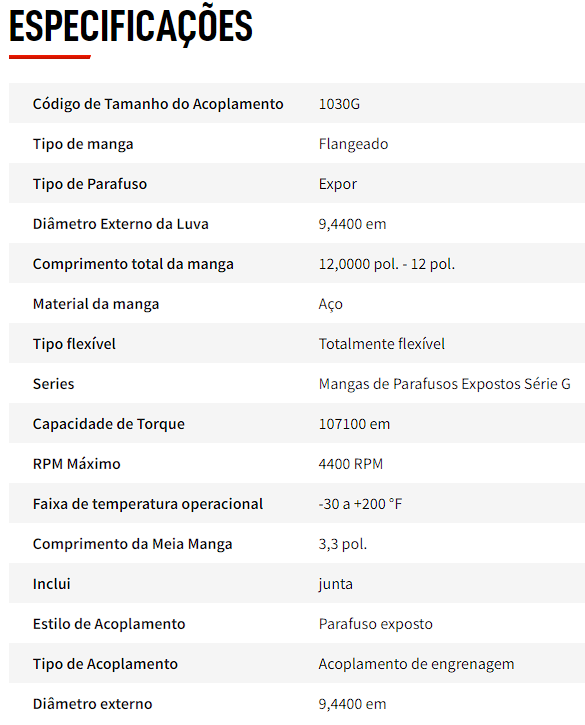
Task: Click the Expor bolt type value
Action: [x=338, y=184]
